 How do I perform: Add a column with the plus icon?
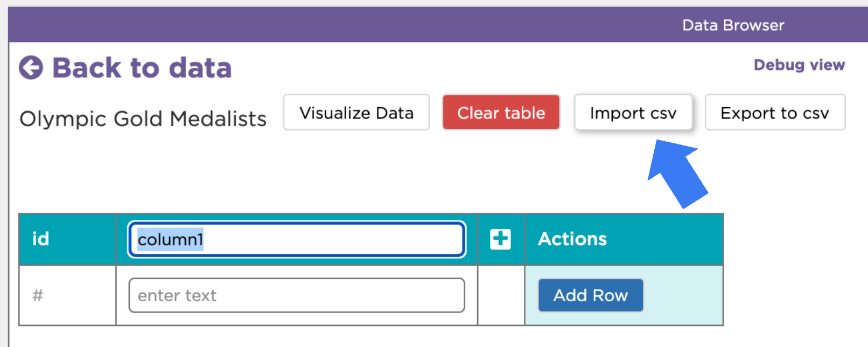pos(500,239)
